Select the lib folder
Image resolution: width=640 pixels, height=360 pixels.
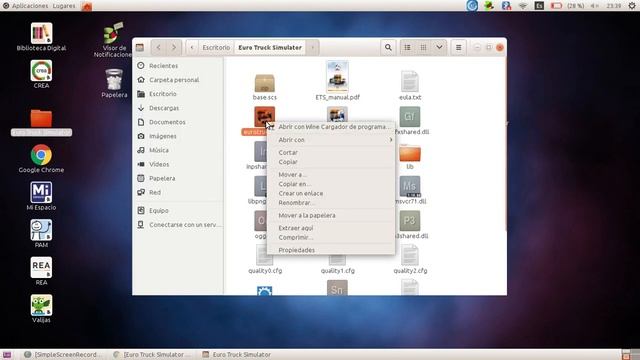coord(410,157)
